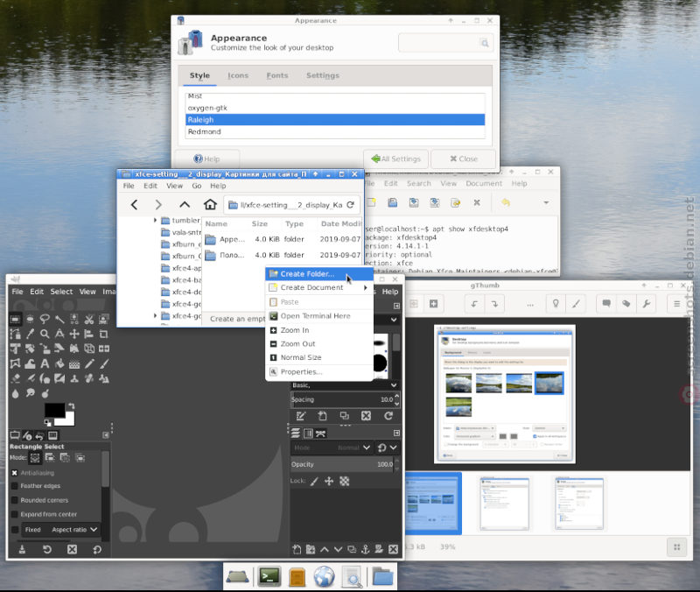This screenshot has height=592, width=700.
Task: Open GIMP brushes panel tab menu
Action: pos(396,306)
